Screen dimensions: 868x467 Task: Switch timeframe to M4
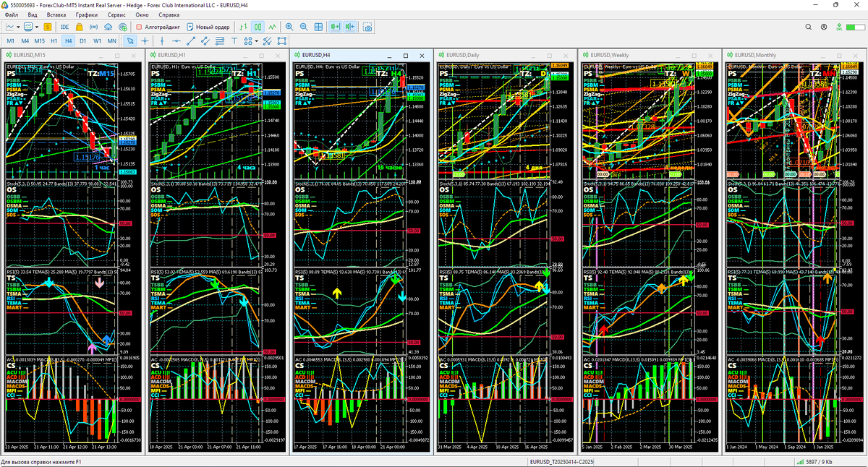coord(25,41)
